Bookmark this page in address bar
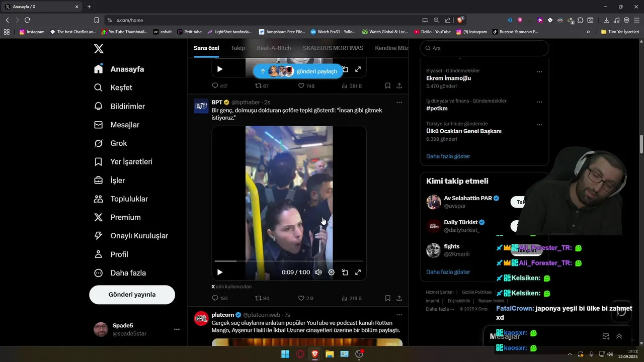The image size is (644, 362). (x=97, y=20)
